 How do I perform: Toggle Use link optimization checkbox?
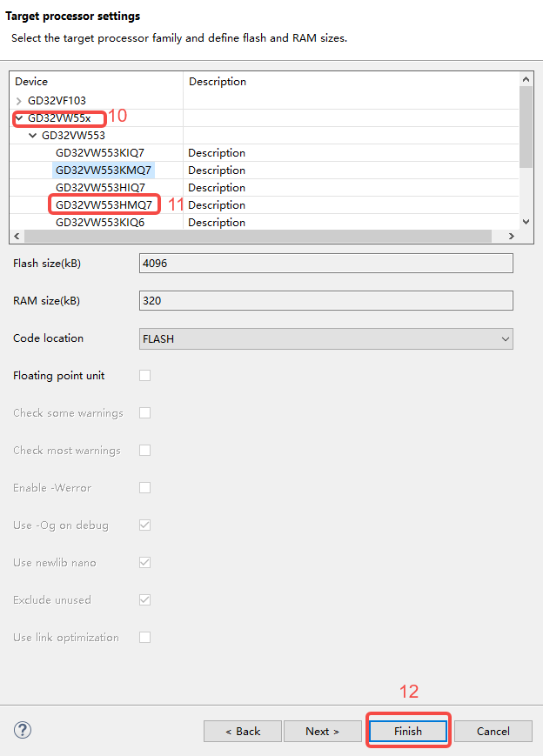click(x=145, y=638)
